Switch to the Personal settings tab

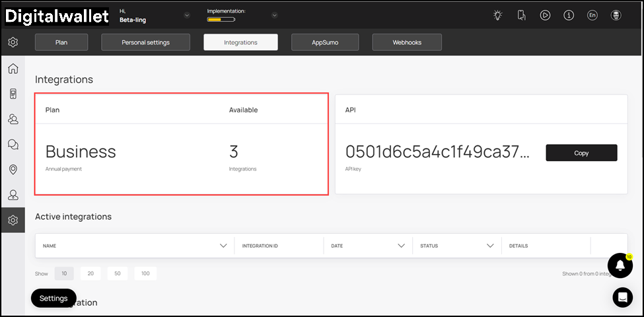145,42
